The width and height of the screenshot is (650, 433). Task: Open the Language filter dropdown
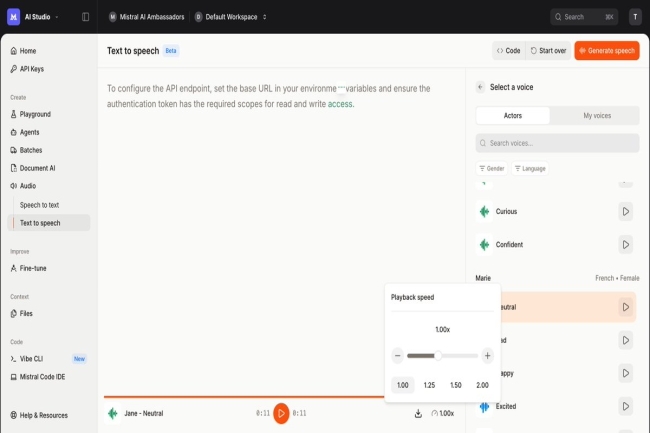point(530,168)
